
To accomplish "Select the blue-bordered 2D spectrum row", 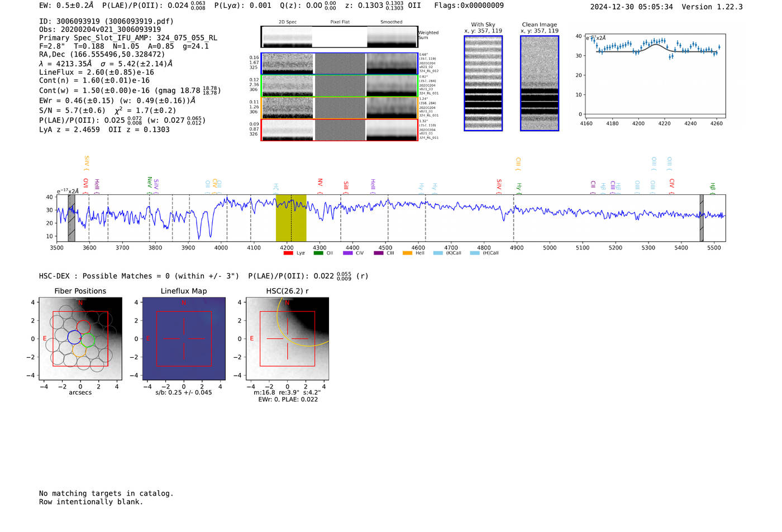I will pyautogui.click(x=340, y=64).
